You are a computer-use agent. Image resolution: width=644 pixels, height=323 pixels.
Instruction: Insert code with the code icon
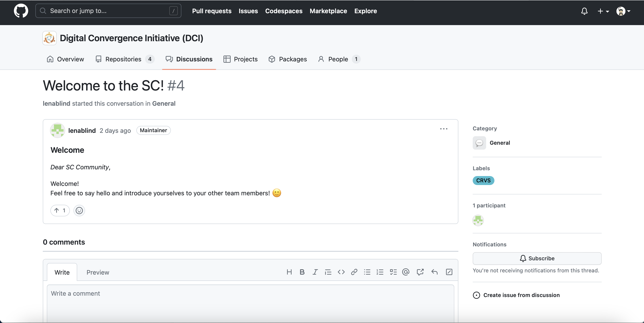341,272
